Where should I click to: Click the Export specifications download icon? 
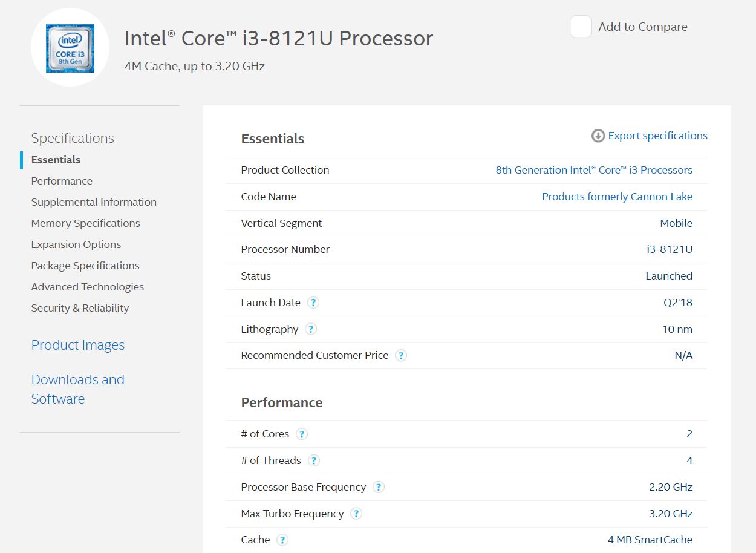coord(598,136)
